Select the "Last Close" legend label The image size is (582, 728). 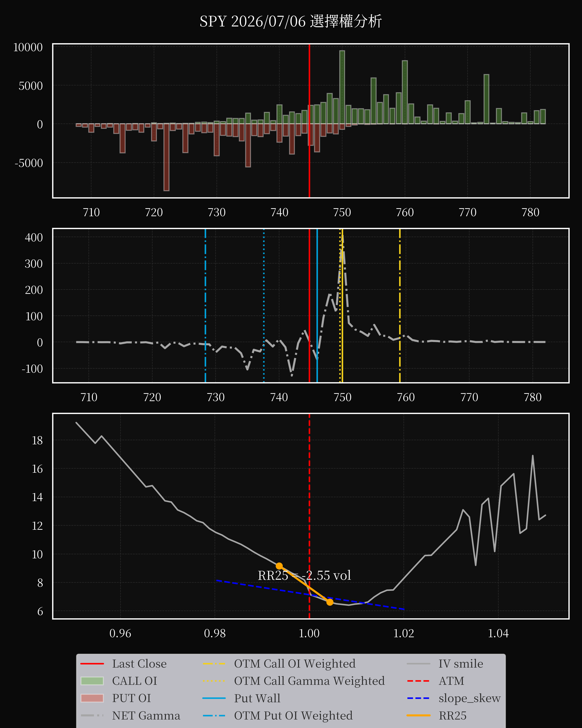[x=139, y=664]
